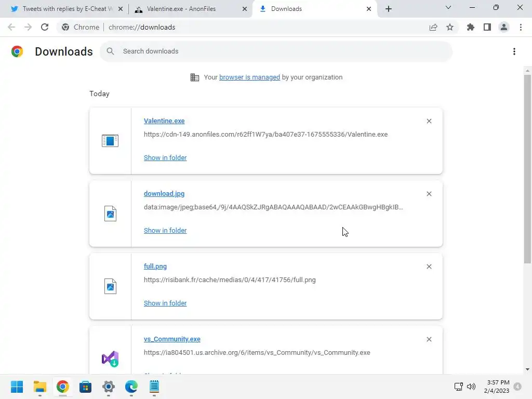The height and width of the screenshot is (399, 532).
Task: Remove download.jpg from the downloads list
Action: pos(429,194)
